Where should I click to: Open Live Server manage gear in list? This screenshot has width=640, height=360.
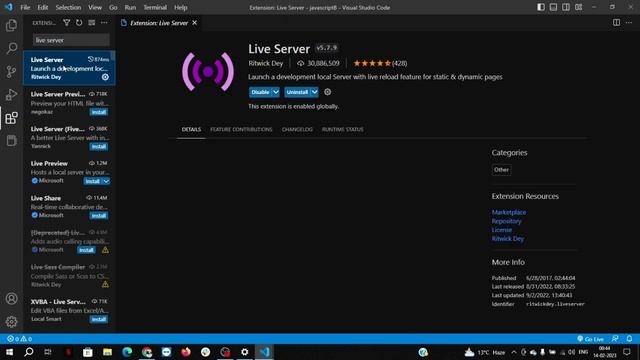(105, 77)
